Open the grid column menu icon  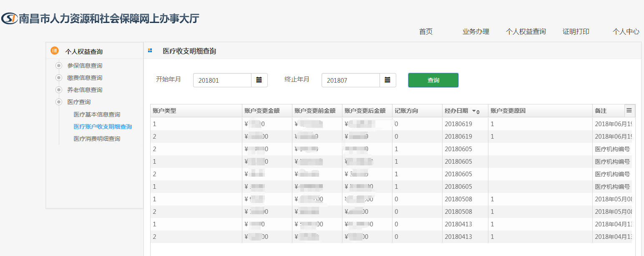pyautogui.click(x=629, y=111)
